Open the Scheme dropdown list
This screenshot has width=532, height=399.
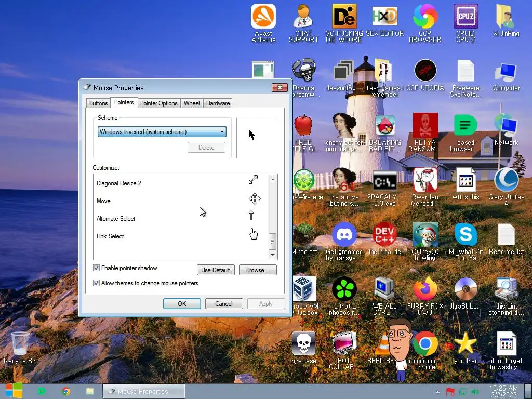click(x=162, y=131)
